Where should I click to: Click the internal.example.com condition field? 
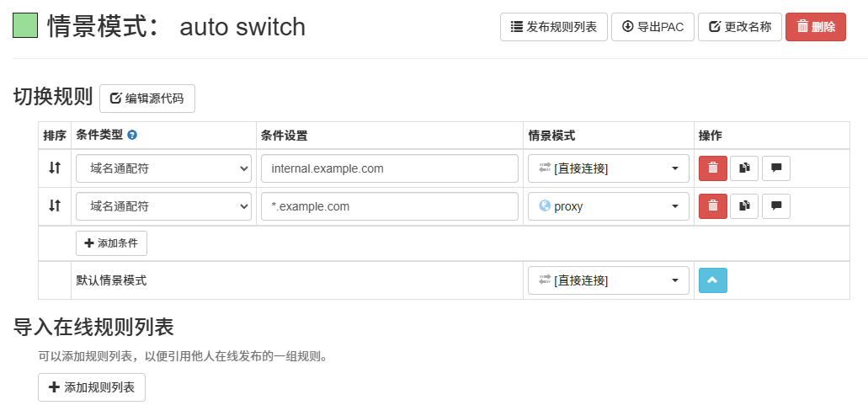pyautogui.click(x=390, y=168)
